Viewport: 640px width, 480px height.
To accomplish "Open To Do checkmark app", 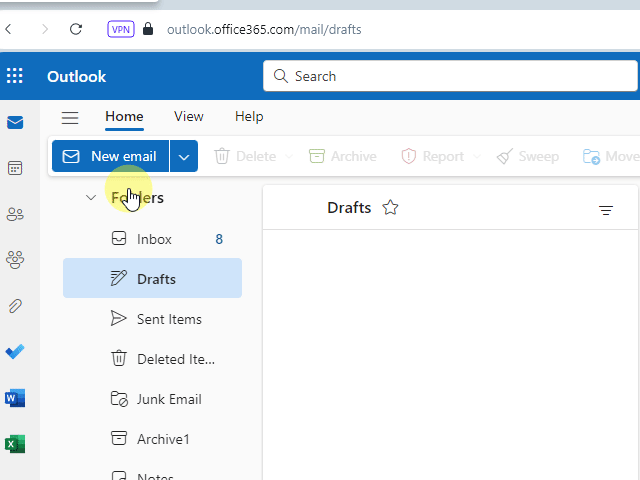I will click(x=15, y=351).
